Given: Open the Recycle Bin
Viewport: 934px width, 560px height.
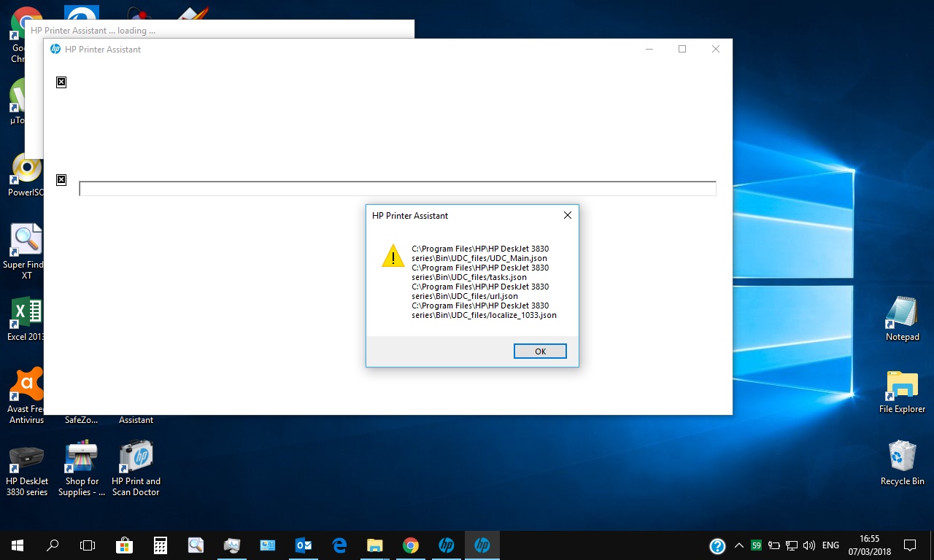Looking at the screenshot, I should (x=903, y=463).
